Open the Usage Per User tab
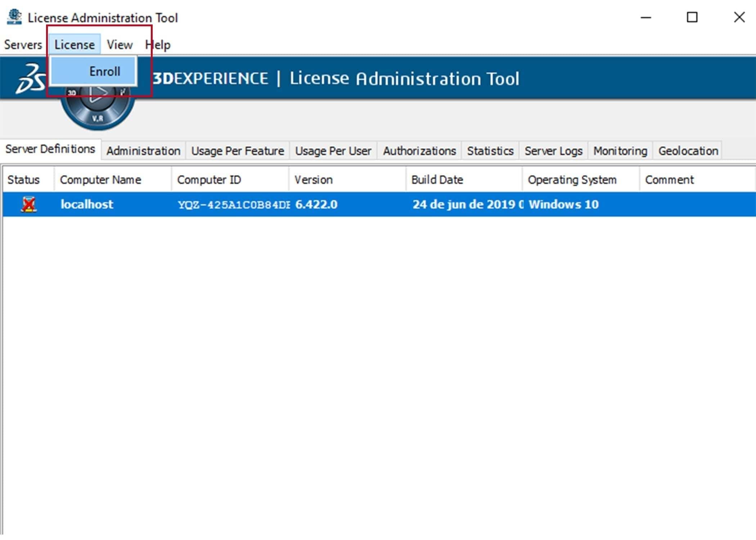The height and width of the screenshot is (540, 756). 333,151
